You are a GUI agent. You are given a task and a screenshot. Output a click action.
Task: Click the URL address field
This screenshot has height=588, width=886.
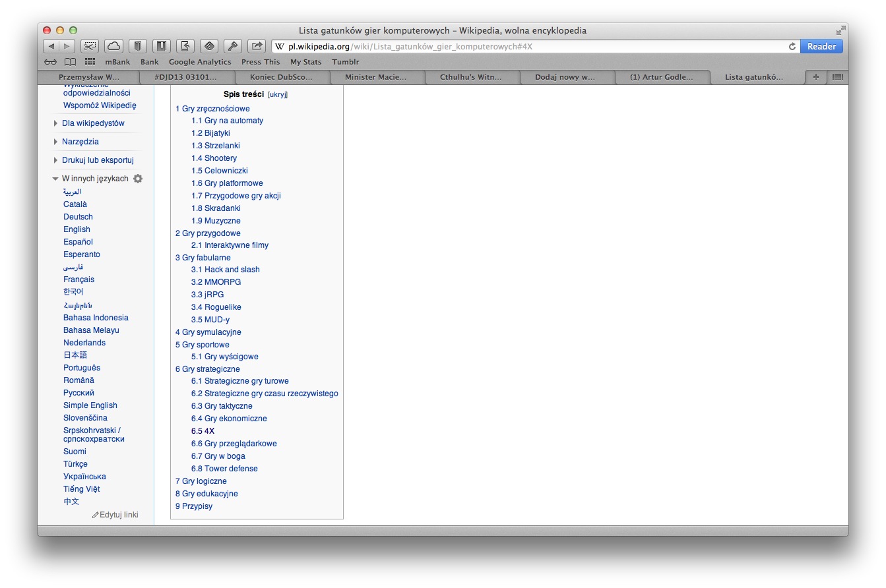528,47
